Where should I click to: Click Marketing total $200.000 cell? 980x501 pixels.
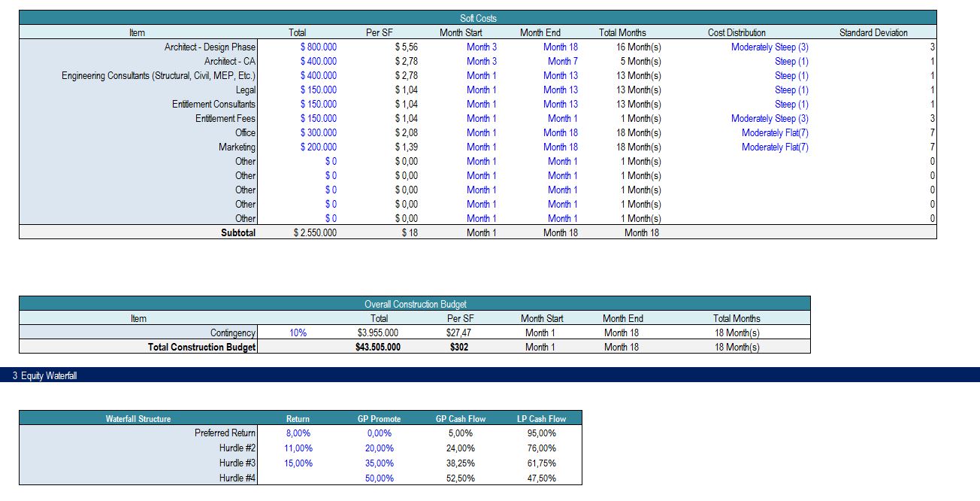319,147
